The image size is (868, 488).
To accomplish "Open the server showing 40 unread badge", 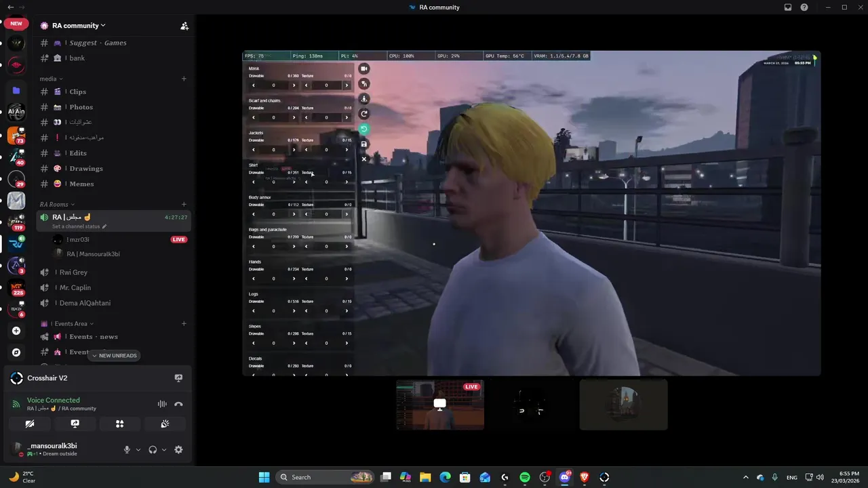I will pyautogui.click(x=16, y=157).
